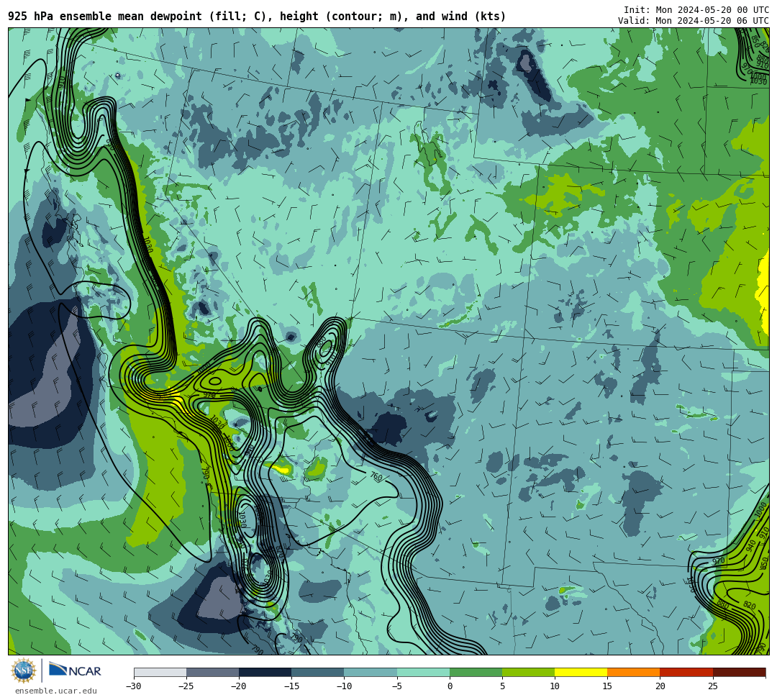The height and width of the screenshot is (700, 777).
Task: Click the slate gray -25 to -20 colorbar swatch
Action: point(212,672)
